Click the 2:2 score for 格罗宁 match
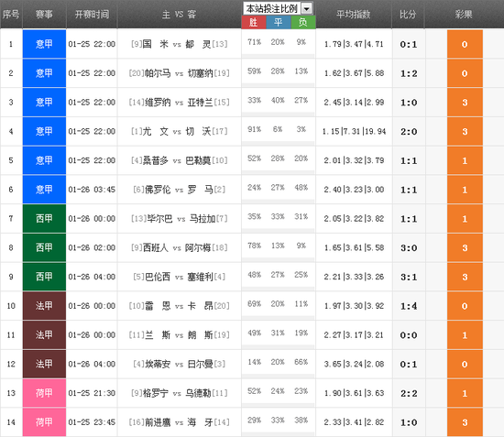Screen dimensions: 504x437 [x=409, y=393]
